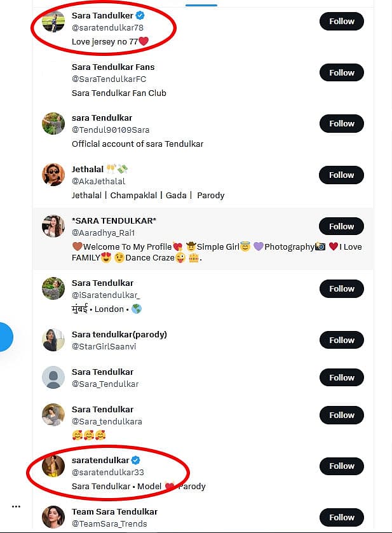Follow the @saratendulkar78 account
The width and height of the screenshot is (392, 533).
click(x=342, y=22)
